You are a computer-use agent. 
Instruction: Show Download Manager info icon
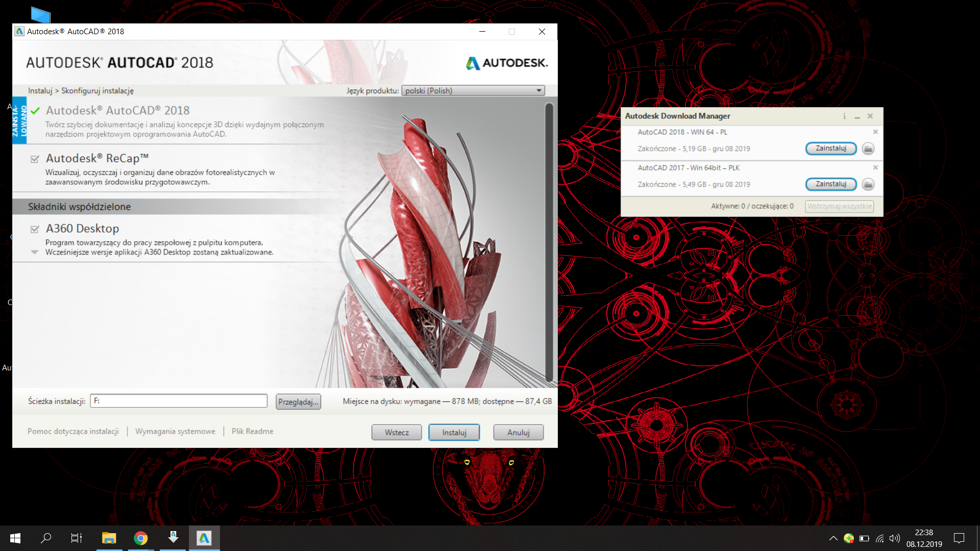coord(844,116)
